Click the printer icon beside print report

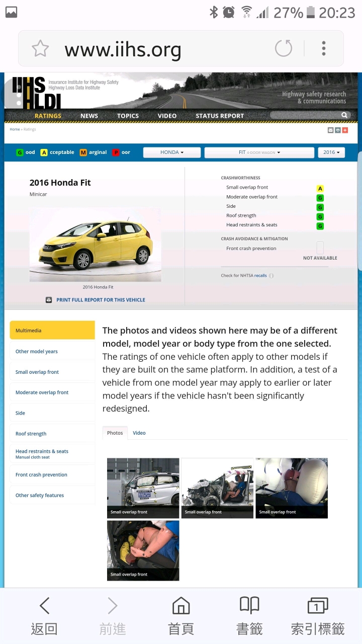[49, 300]
